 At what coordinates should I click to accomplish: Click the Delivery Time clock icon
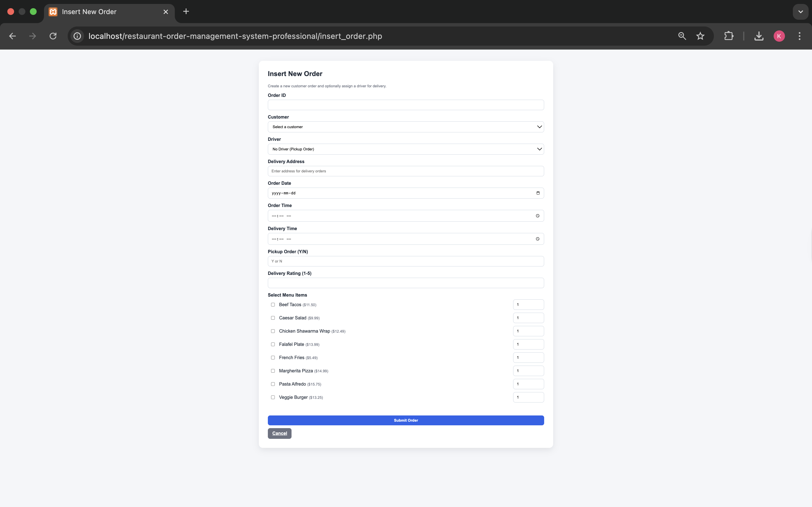(x=538, y=239)
